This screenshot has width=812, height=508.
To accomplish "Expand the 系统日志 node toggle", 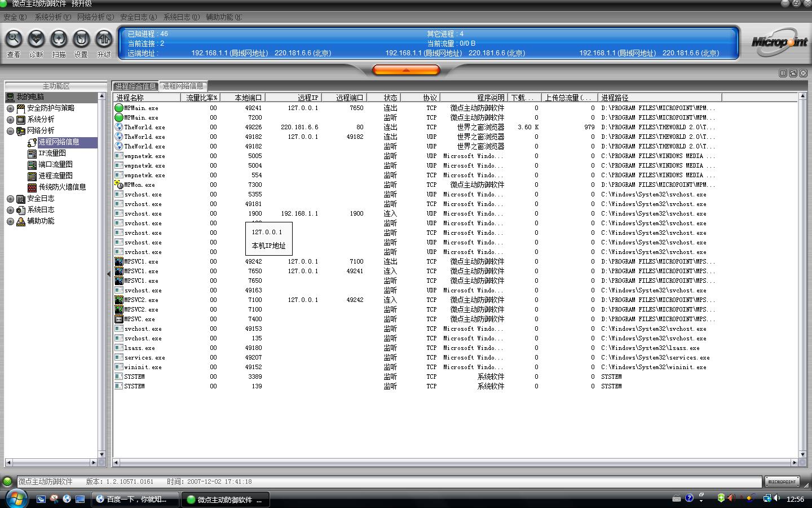I will click(x=10, y=210).
